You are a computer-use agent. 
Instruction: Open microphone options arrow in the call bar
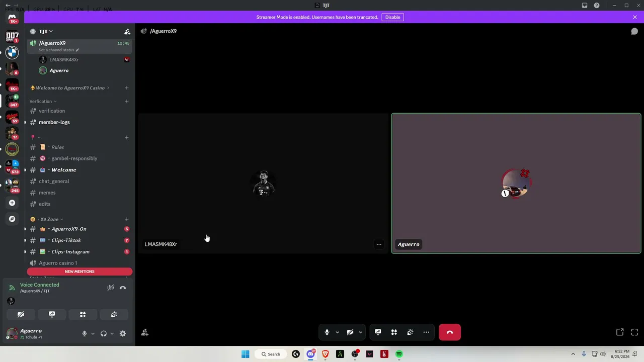tap(337, 332)
